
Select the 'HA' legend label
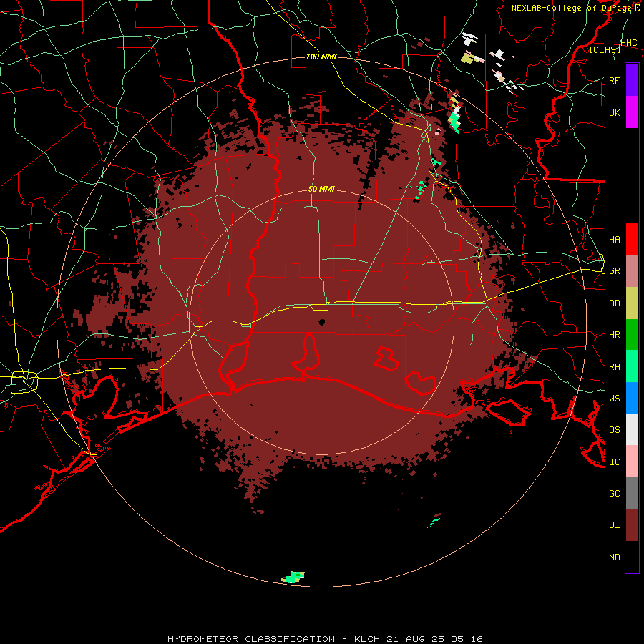[x=615, y=239]
